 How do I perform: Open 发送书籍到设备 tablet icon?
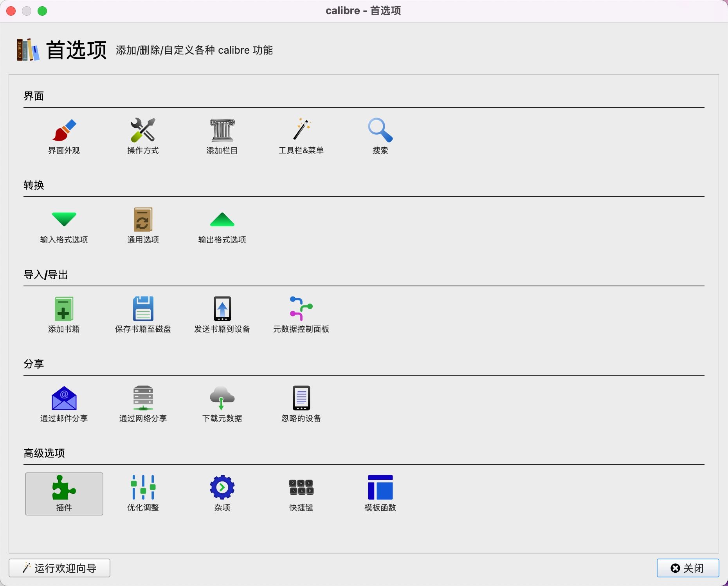[x=222, y=315]
